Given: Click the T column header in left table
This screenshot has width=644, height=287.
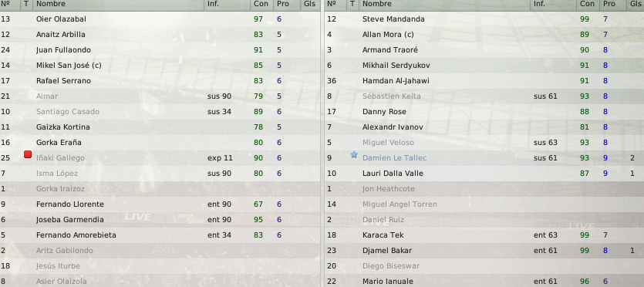Looking at the screenshot, I should pyautogui.click(x=27, y=4).
